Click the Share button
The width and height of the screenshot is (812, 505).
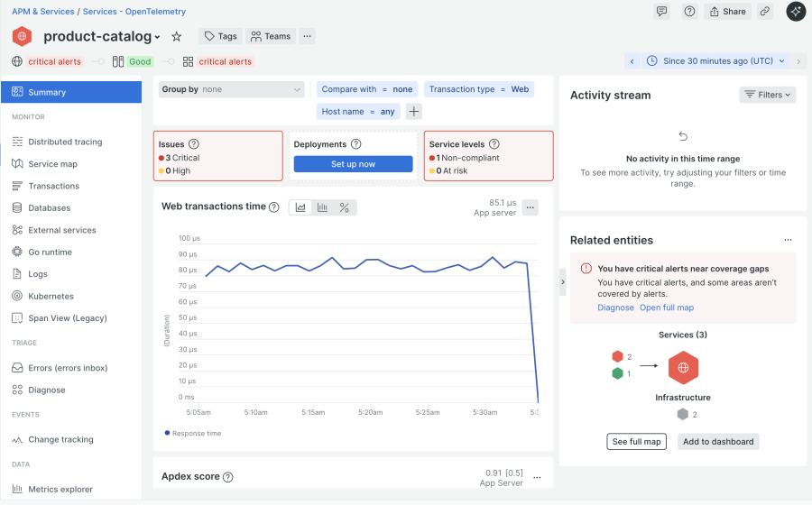coord(727,12)
